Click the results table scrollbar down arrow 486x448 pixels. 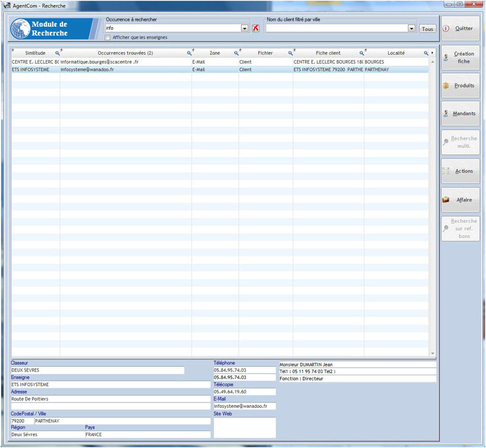point(433,353)
